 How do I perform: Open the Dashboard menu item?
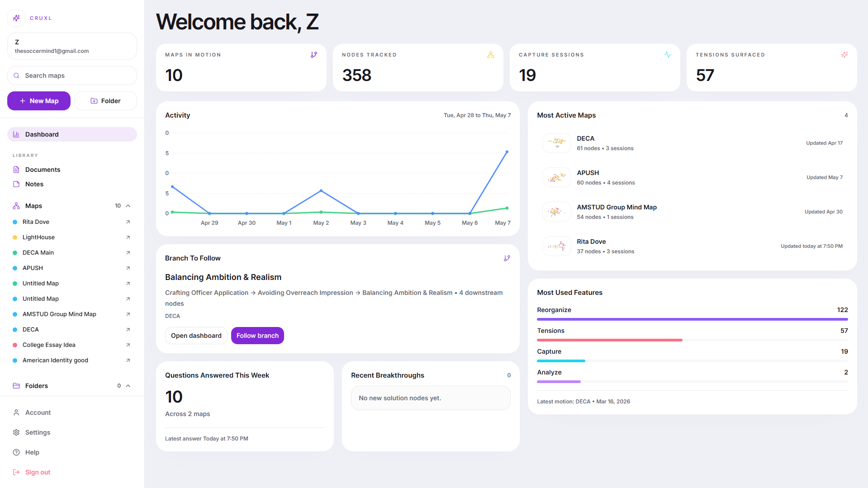pyautogui.click(x=72, y=134)
